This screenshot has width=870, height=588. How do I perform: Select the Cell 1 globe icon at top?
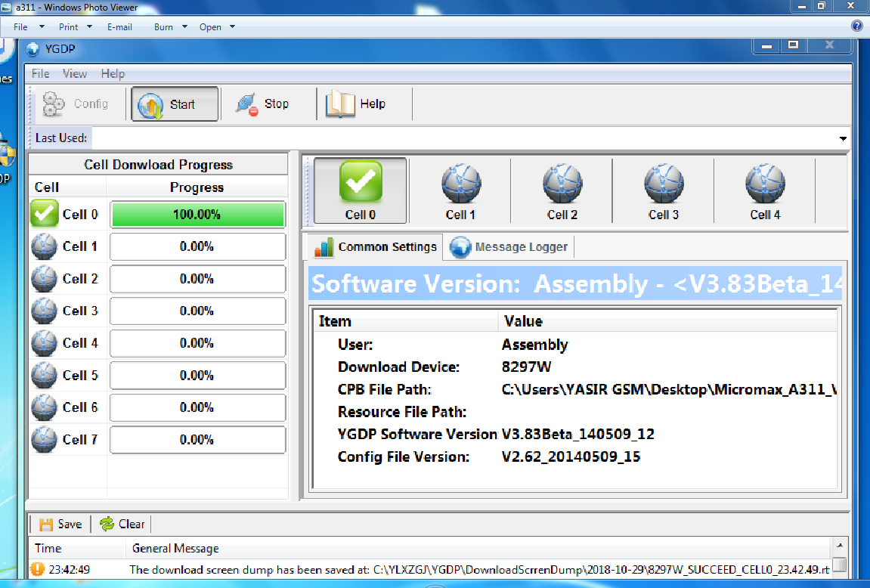(x=461, y=184)
